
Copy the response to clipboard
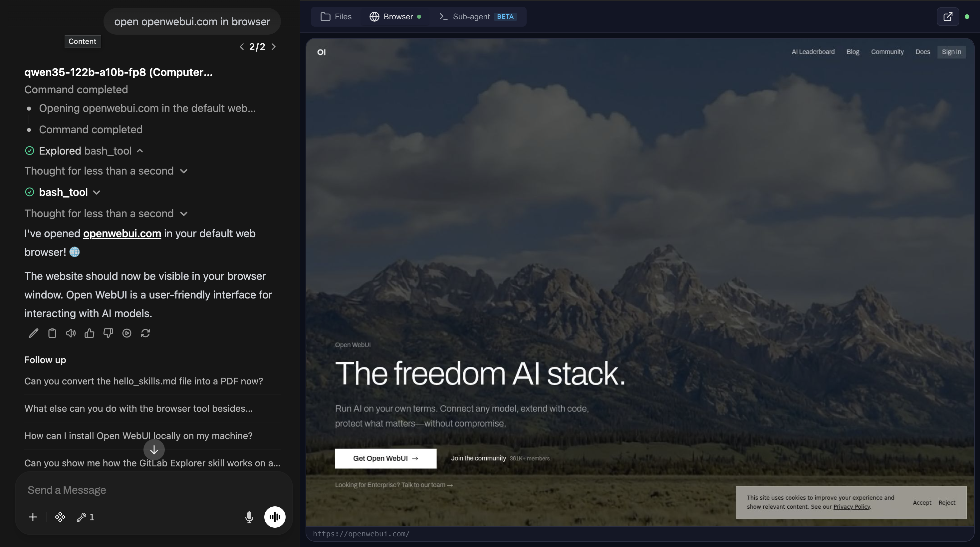(52, 333)
